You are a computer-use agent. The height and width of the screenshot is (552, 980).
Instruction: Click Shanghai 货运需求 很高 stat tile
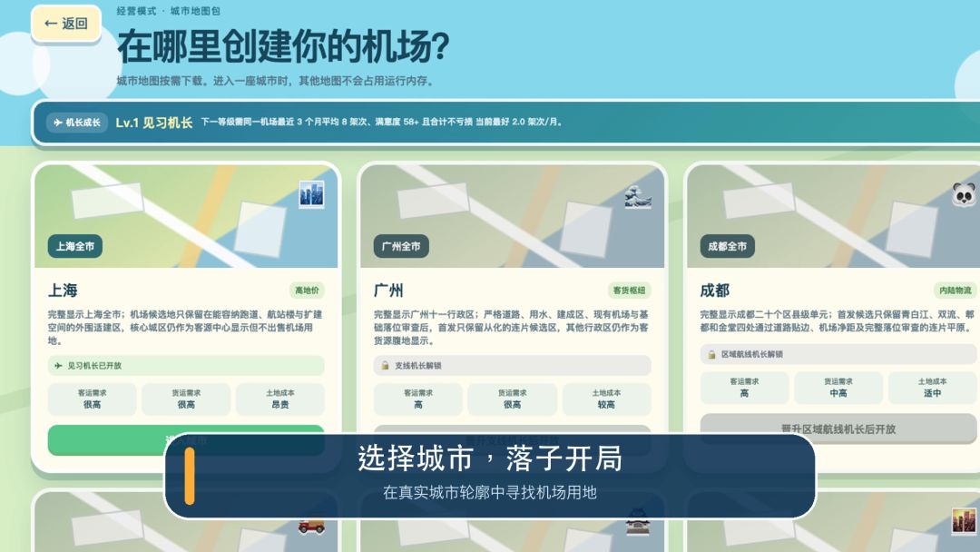[x=186, y=399]
